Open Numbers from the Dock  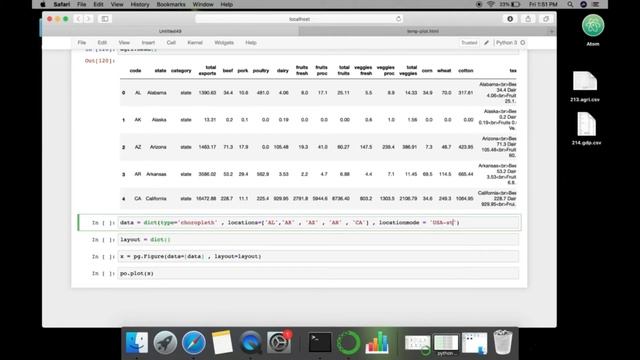pos(377,342)
